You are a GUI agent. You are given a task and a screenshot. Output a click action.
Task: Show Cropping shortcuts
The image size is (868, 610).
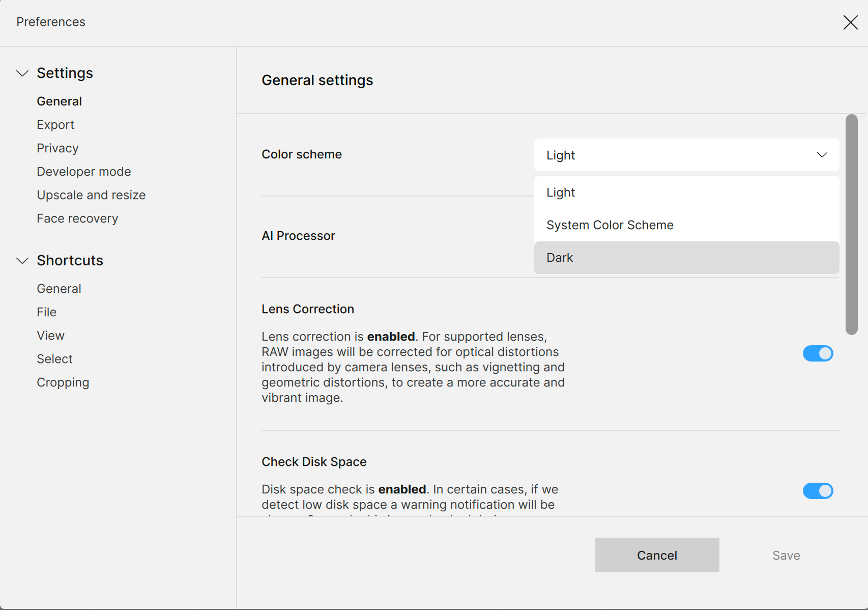pos(63,382)
